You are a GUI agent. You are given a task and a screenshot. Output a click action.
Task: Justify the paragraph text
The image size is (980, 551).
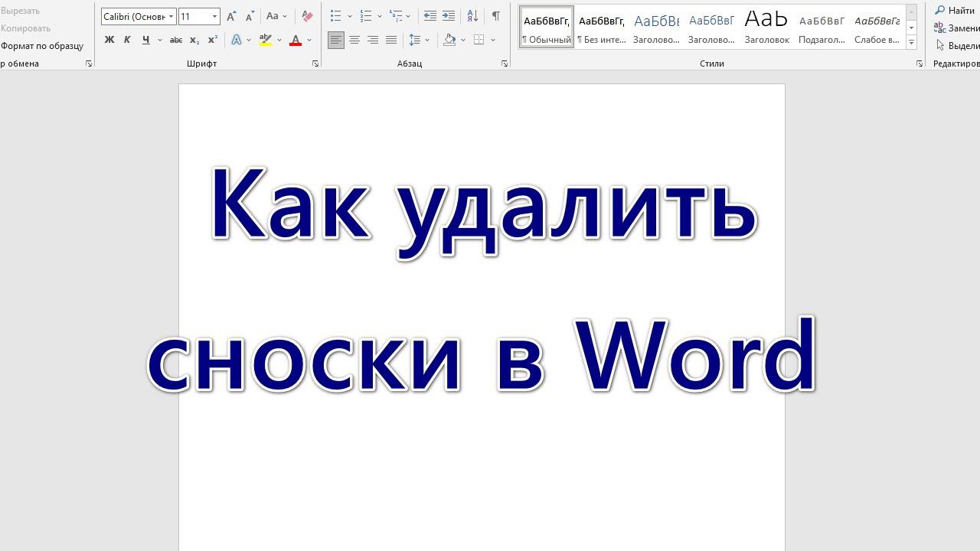[x=390, y=40]
